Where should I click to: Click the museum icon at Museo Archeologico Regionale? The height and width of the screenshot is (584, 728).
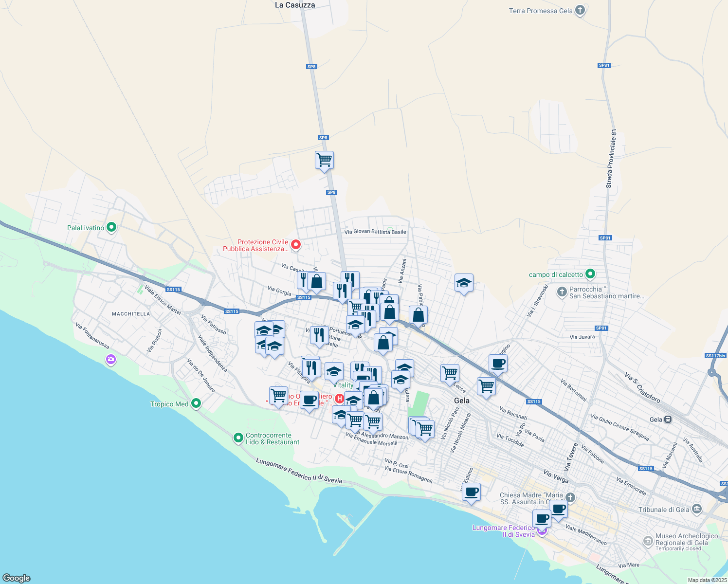[648, 542]
